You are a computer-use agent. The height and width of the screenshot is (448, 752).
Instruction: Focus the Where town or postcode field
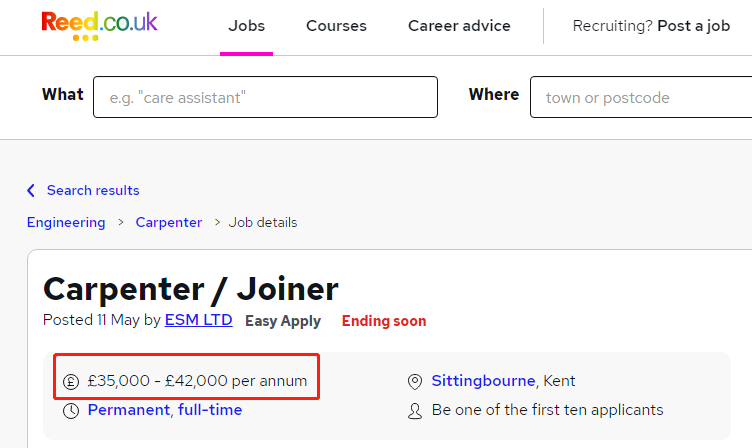[x=641, y=97]
